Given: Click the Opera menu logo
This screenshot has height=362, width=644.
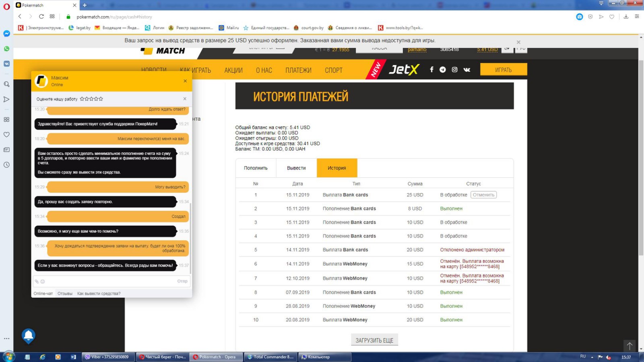Looking at the screenshot, I should pyautogui.click(x=6, y=6).
